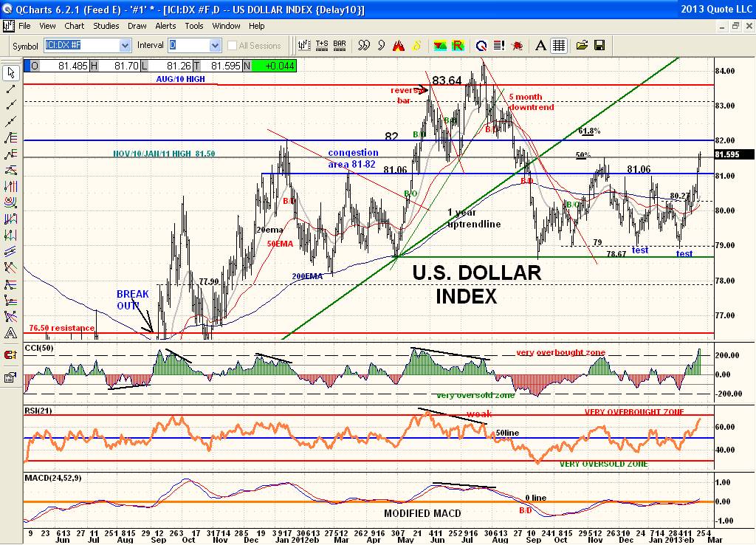
Task: Click the magnet snap tool icon
Action: (x=10, y=356)
